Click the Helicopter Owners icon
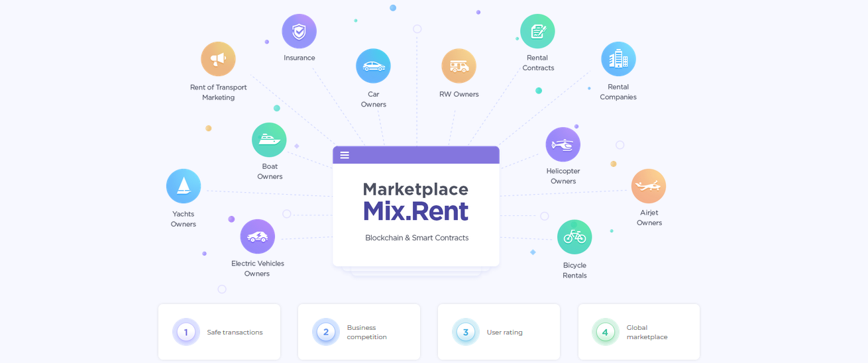The image size is (868, 363). point(563,144)
